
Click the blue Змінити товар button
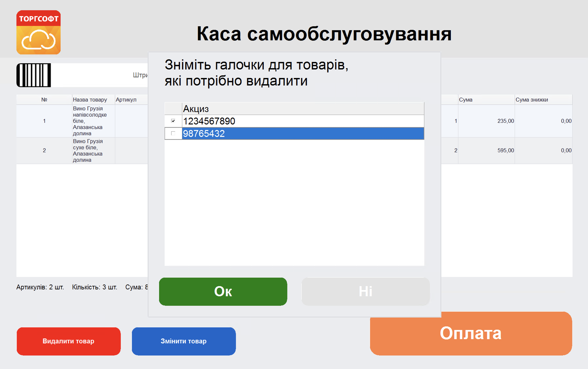pos(184,341)
